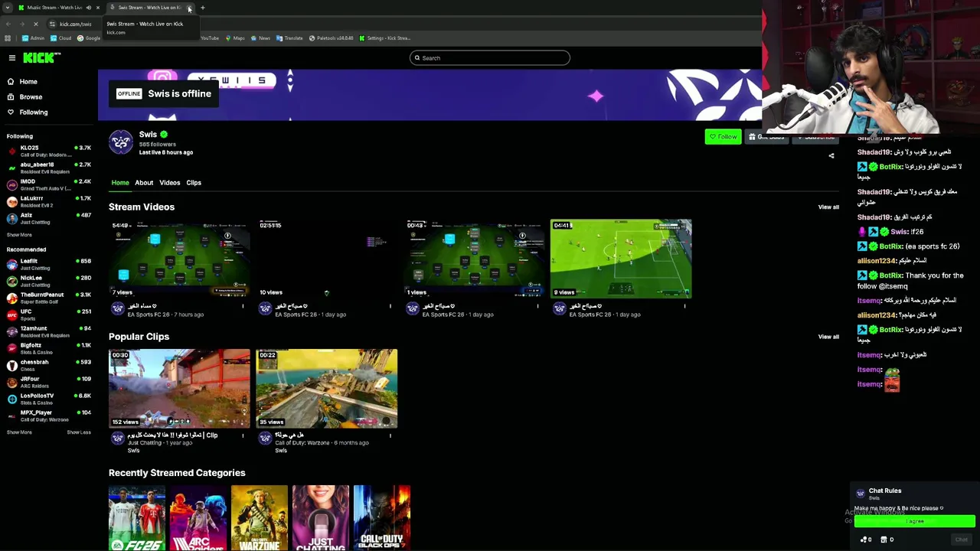Click the kick.com/swis address bar
This screenshot has width=980, height=551.
[75, 24]
